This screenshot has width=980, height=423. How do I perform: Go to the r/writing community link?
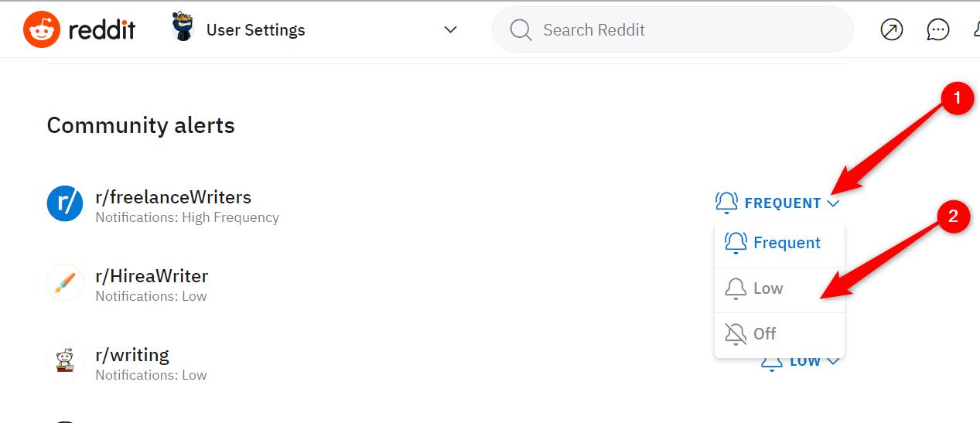(132, 355)
